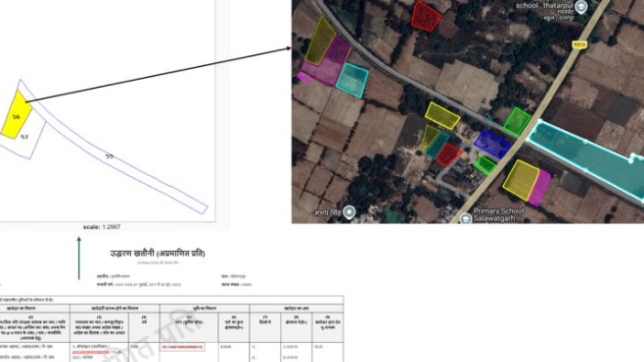
Task: Select yellow plot 56 on cadastral map
Action: coord(16,115)
